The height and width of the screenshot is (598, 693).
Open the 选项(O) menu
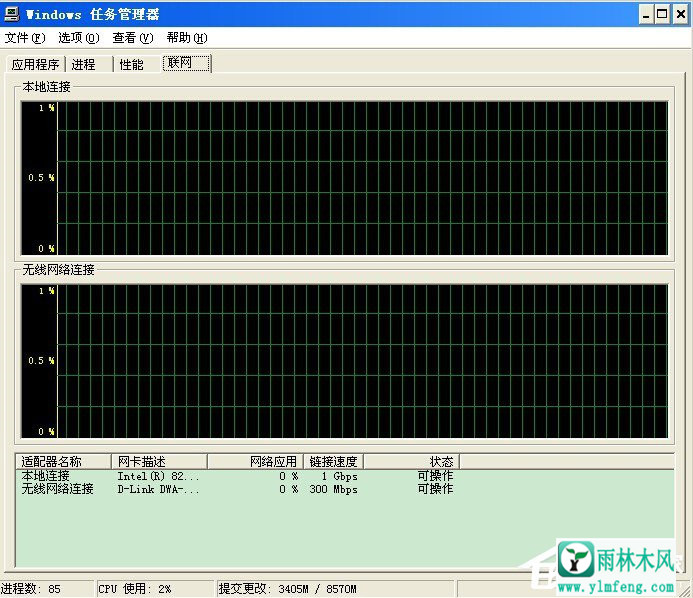coord(79,38)
